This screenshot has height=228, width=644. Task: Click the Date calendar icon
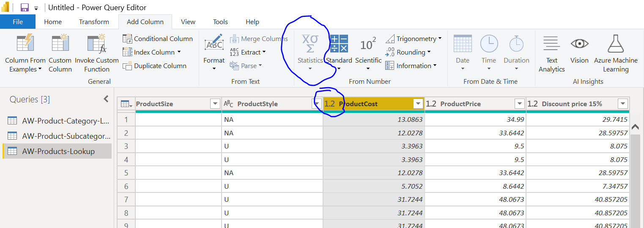pyautogui.click(x=463, y=44)
